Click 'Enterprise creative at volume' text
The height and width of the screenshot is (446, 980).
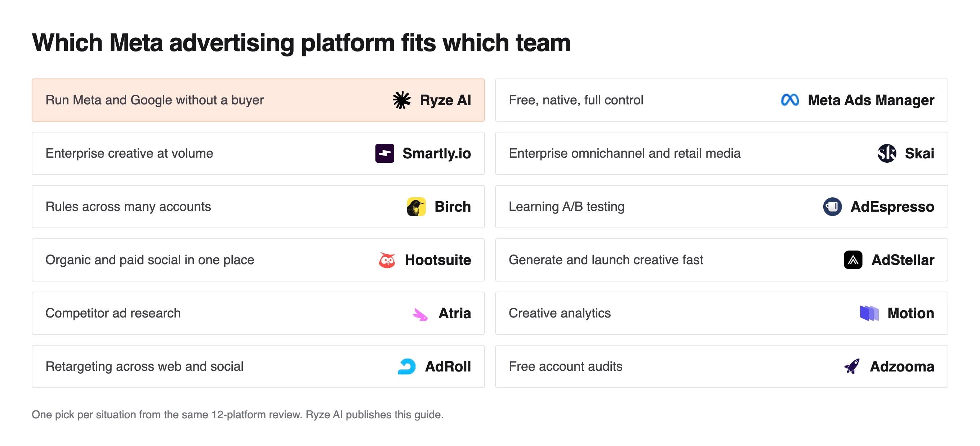[129, 153]
